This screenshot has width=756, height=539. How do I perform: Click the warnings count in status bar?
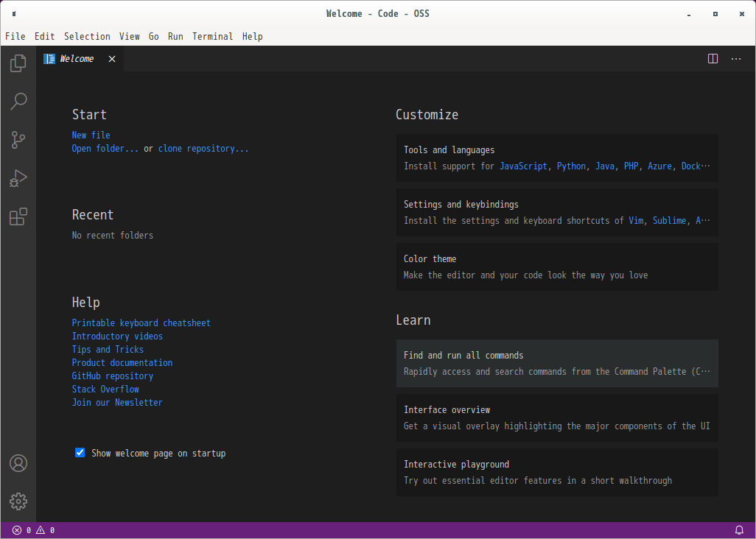click(x=46, y=530)
